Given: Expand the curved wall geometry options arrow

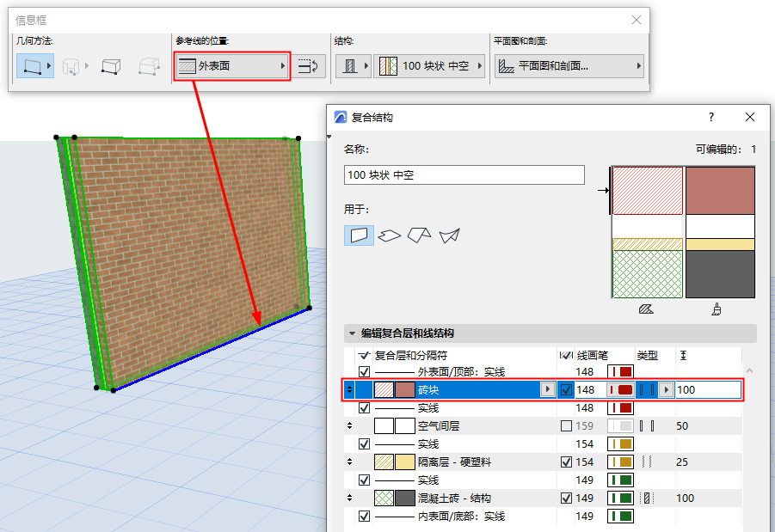Looking at the screenshot, I should point(87,65).
